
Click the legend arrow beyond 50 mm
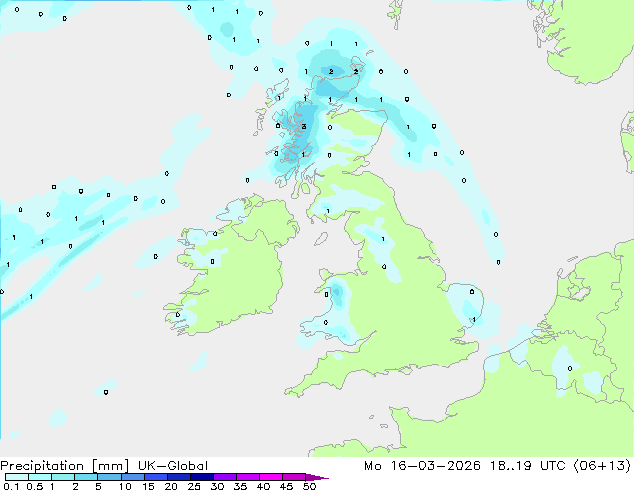point(317,478)
